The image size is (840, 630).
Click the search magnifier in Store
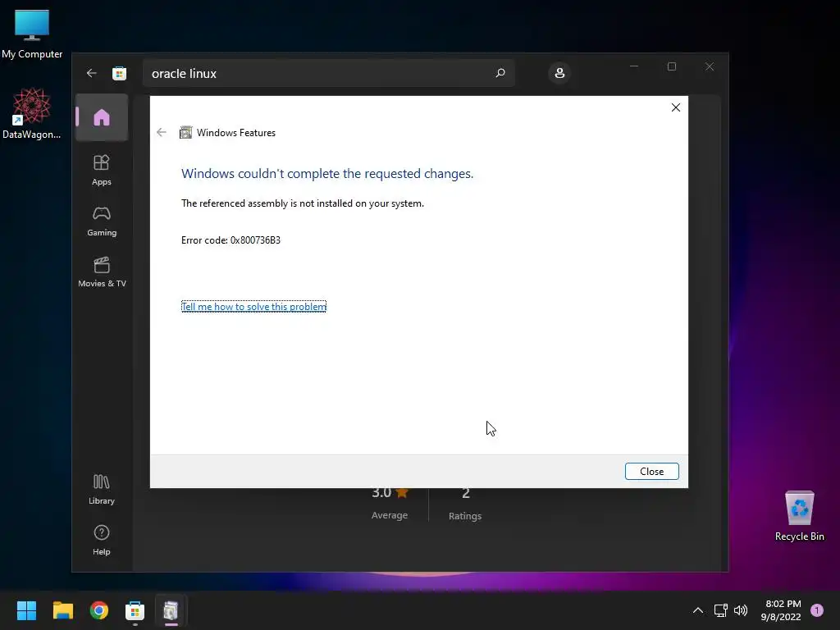500,73
